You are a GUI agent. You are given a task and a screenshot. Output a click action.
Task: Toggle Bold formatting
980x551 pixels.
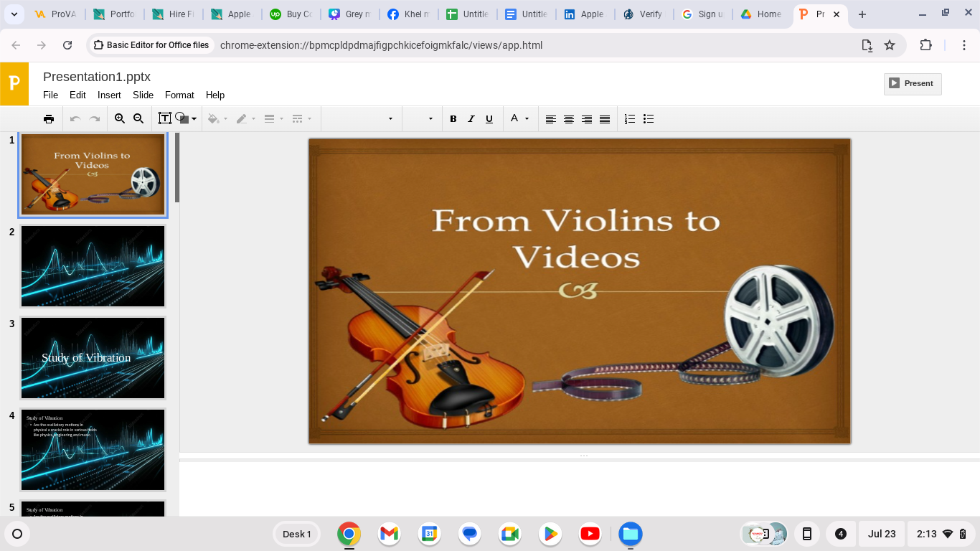(x=453, y=119)
